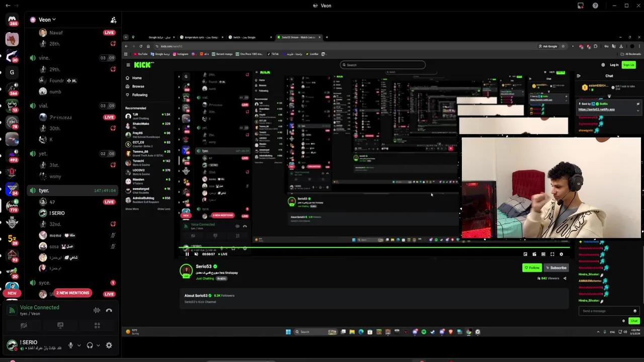Jump to the 2 NEW MENTIONS pill

click(x=72, y=293)
